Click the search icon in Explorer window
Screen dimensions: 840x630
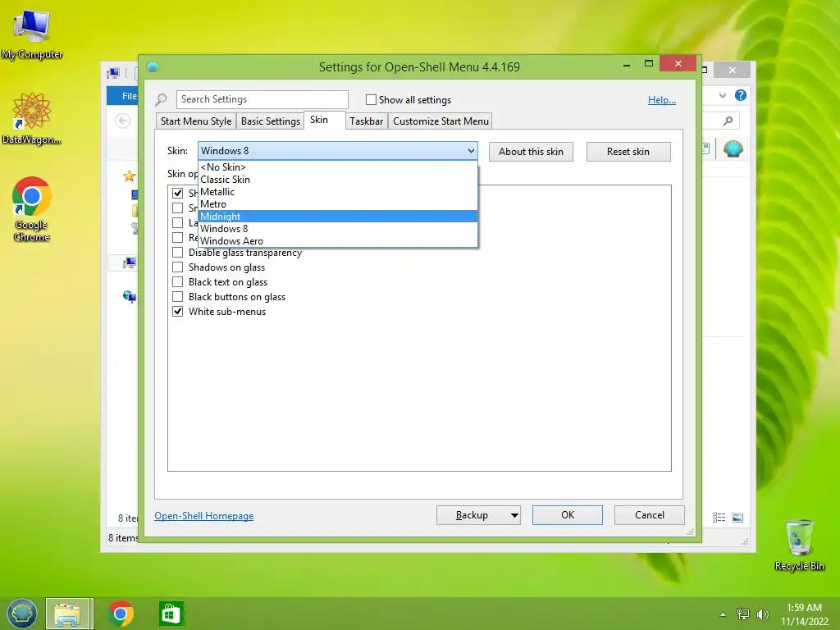pos(728,121)
